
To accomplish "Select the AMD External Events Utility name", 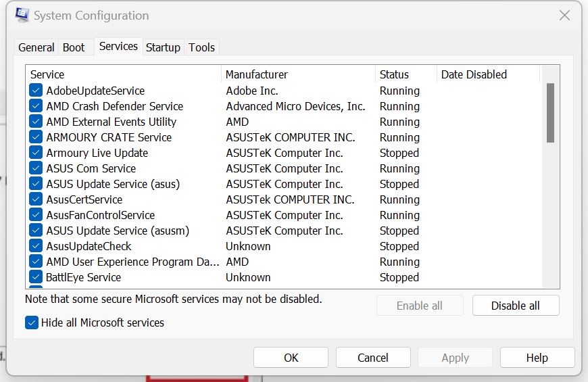I will (x=111, y=122).
